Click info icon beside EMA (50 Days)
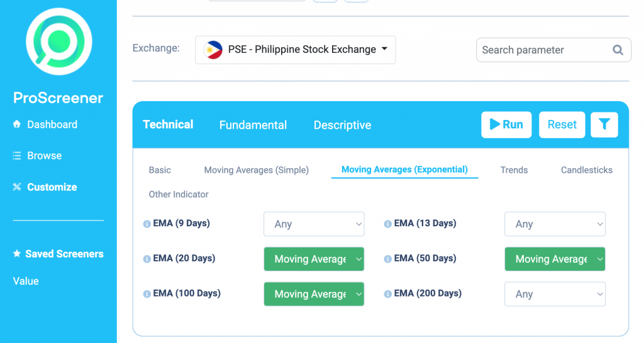Screen dimensions: 644x343 (387, 259)
